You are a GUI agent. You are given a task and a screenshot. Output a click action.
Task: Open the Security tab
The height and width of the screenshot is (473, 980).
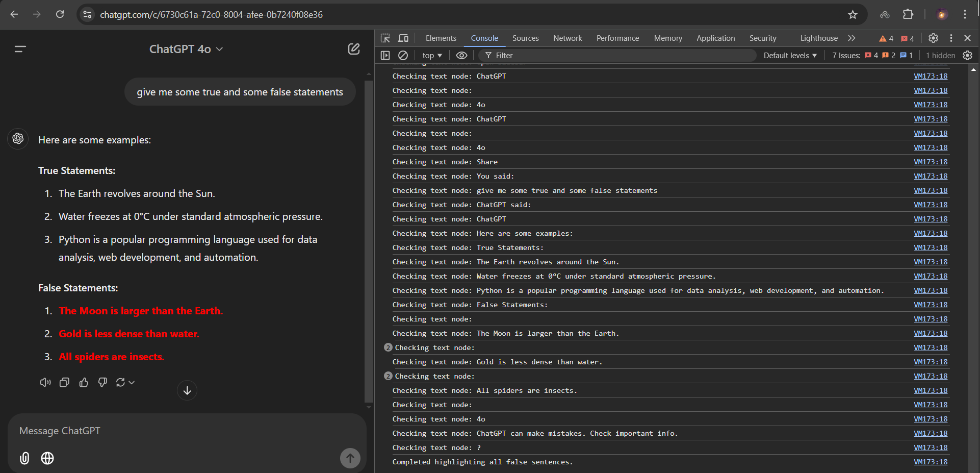(763, 38)
